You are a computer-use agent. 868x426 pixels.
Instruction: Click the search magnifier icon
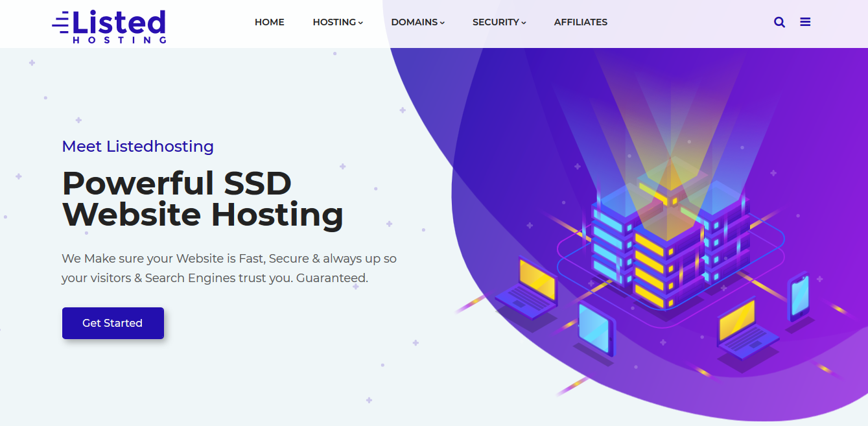tap(779, 22)
